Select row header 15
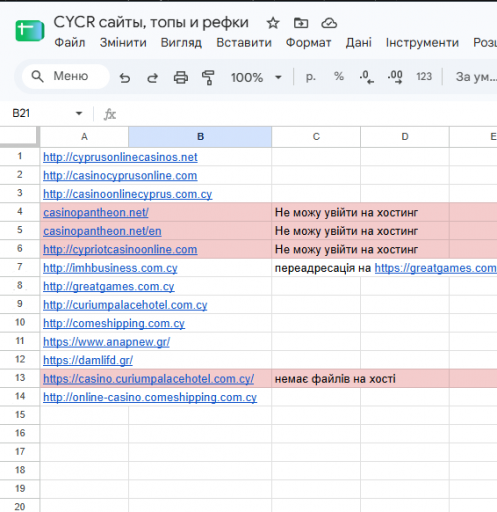The height and width of the screenshot is (512, 497). click(20, 415)
